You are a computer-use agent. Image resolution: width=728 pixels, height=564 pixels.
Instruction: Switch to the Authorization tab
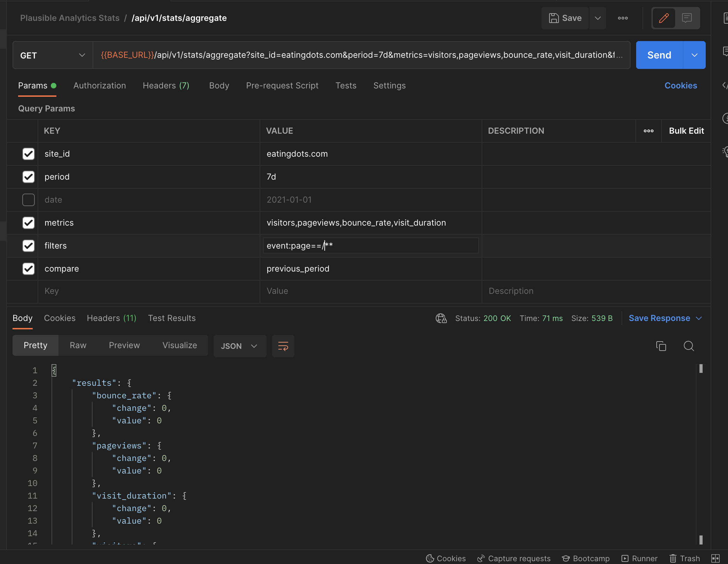[100, 85]
